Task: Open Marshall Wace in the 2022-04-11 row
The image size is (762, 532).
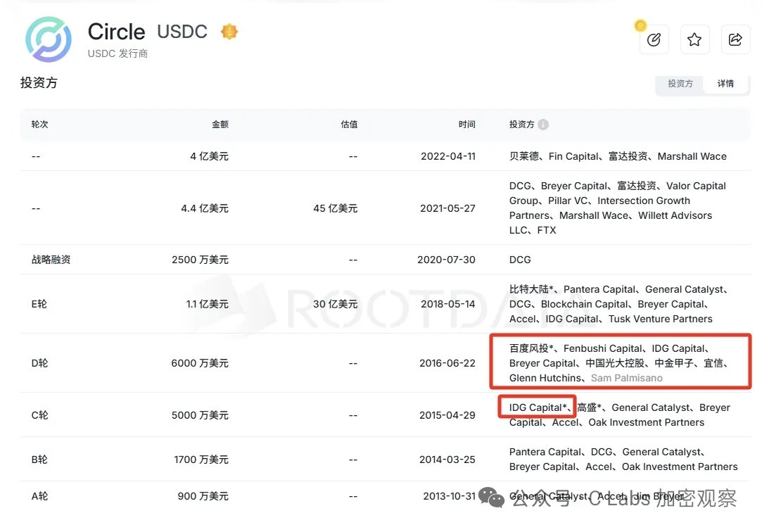Action: coord(692,156)
